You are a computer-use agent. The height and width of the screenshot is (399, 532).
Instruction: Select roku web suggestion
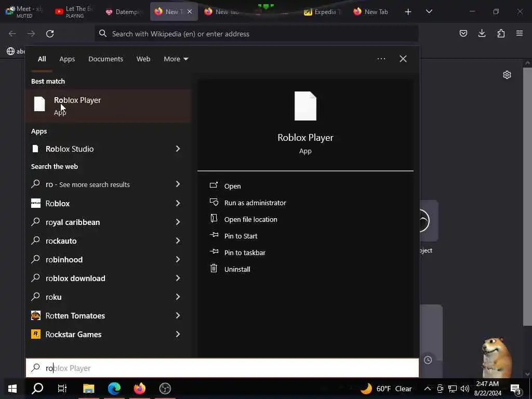pyautogui.click(x=54, y=297)
